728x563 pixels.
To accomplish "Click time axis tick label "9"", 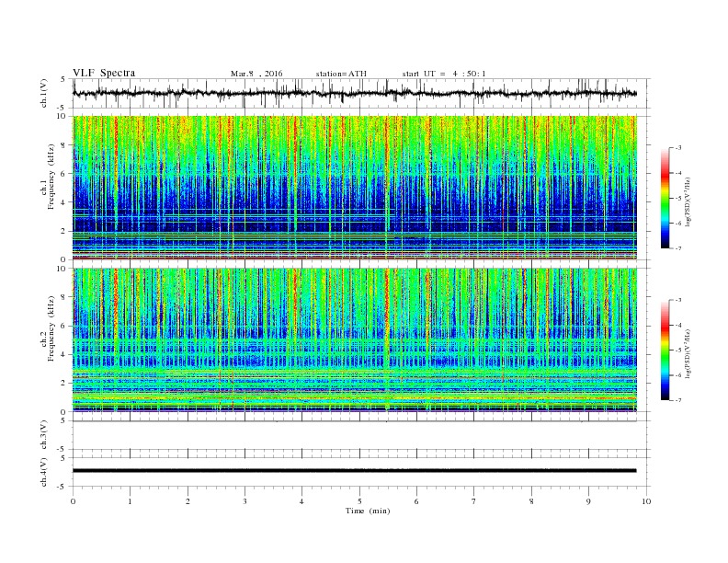I will [588, 501].
